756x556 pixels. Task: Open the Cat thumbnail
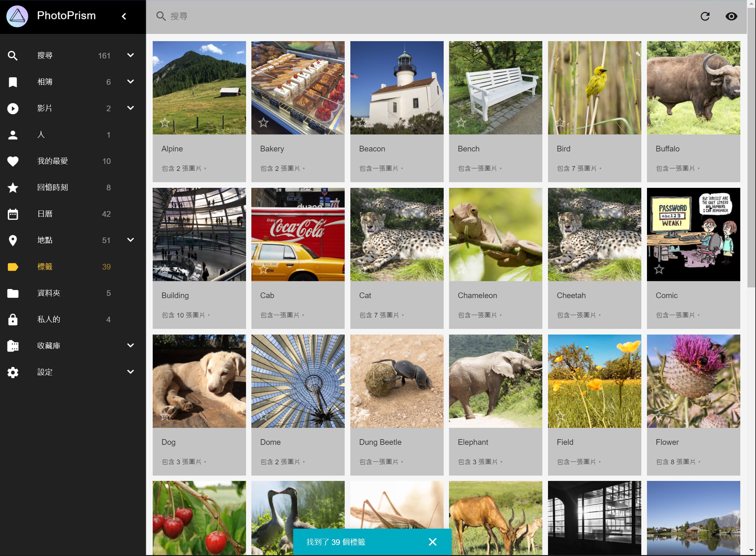click(x=397, y=235)
